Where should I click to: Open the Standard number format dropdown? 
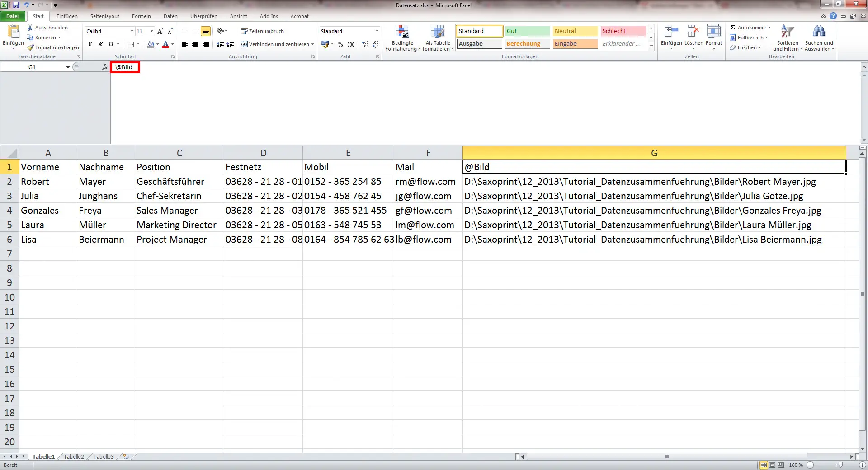pyautogui.click(x=377, y=31)
